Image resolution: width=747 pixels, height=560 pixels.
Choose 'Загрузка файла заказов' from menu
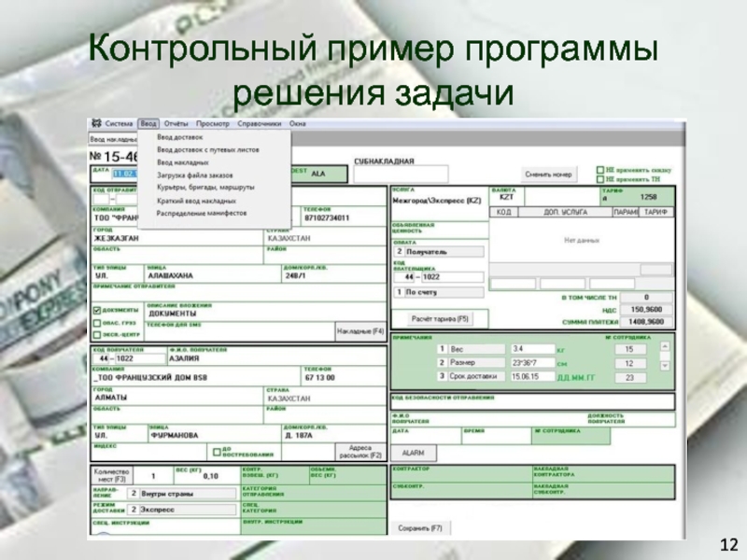[194, 175]
